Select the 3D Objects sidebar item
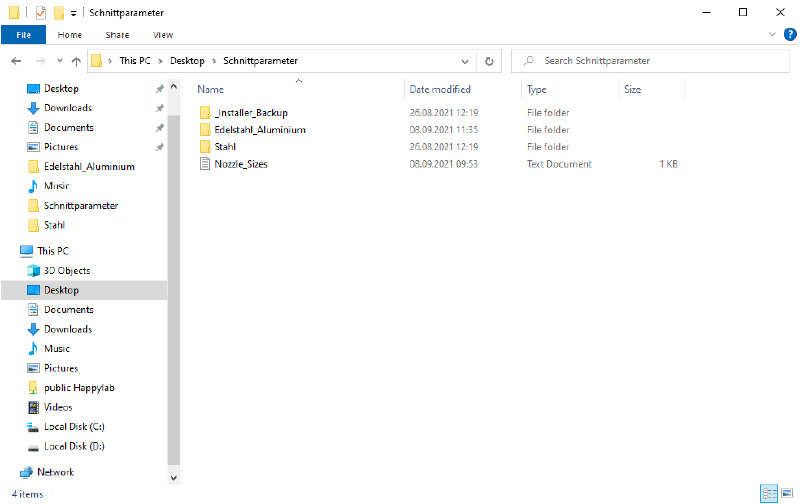This screenshot has width=800, height=504. [x=66, y=271]
